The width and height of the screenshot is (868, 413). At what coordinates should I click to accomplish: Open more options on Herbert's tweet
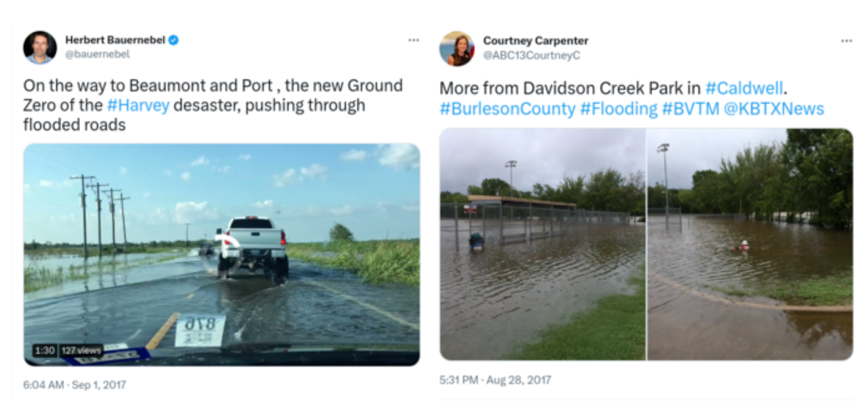pos(413,40)
